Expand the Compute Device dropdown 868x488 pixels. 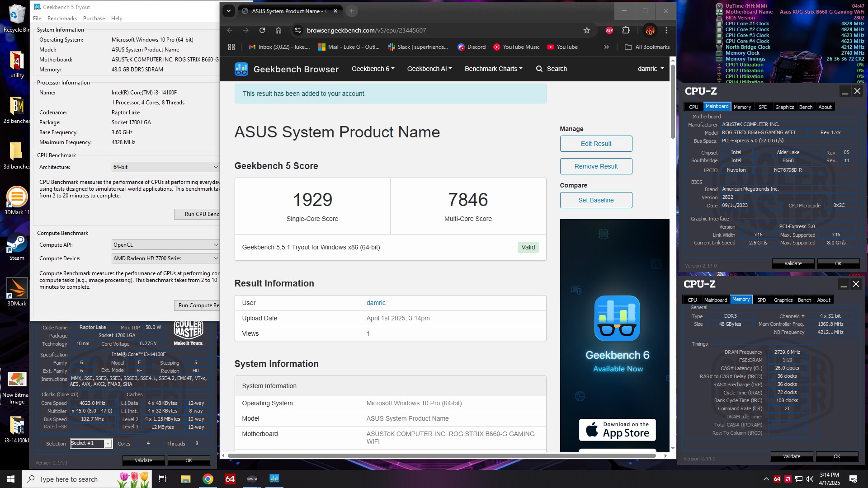pyautogui.click(x=165, y=258)
